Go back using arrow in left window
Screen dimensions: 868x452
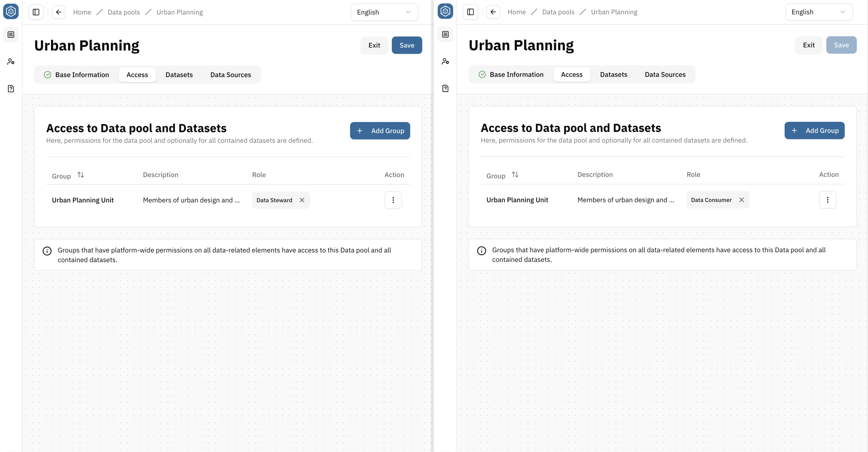(x=59, y=12)
